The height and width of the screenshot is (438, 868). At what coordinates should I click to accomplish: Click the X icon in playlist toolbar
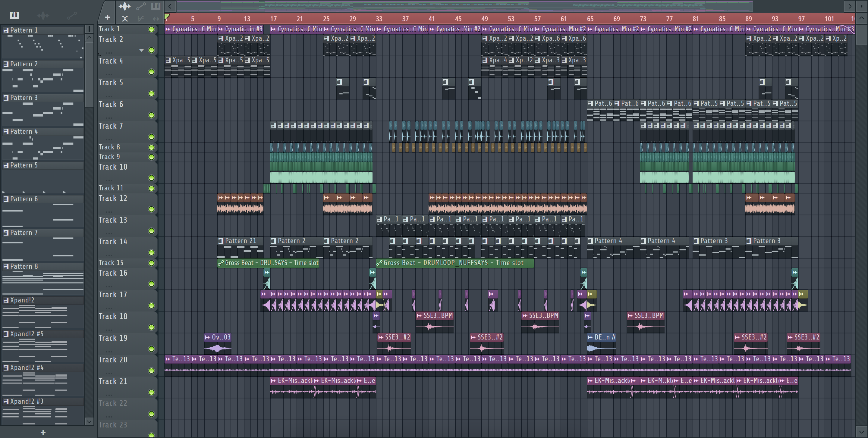pos(125,19)
